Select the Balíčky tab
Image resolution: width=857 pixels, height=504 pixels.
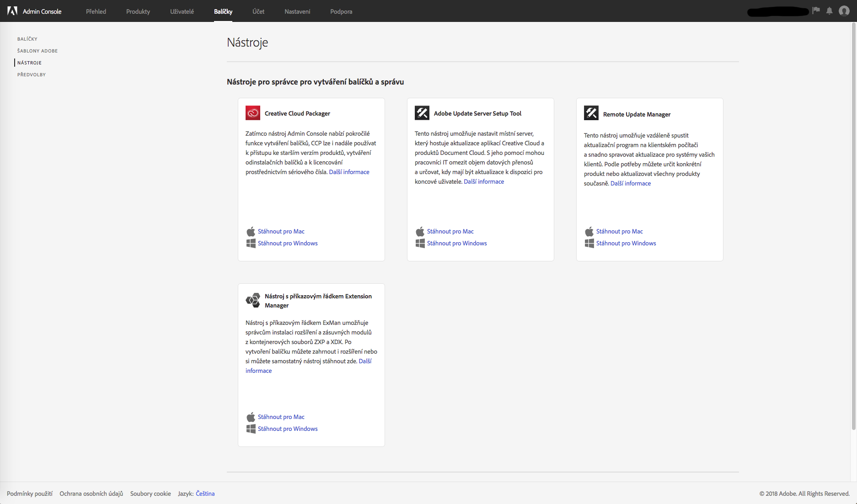click(x=223, y=11)
